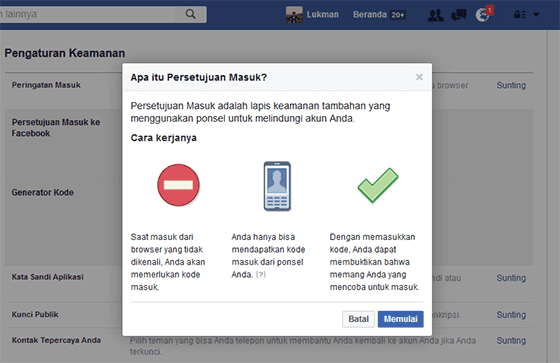The height and width of the screenshot is (363, 560).
Task: Click the Memulai button
Action: click(x=400, y=319)
